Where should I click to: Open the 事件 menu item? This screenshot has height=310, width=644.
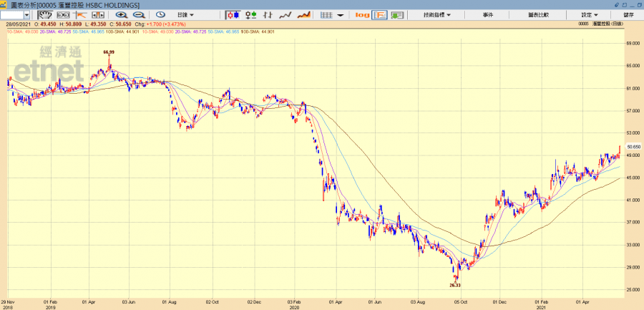coord(488,14)
